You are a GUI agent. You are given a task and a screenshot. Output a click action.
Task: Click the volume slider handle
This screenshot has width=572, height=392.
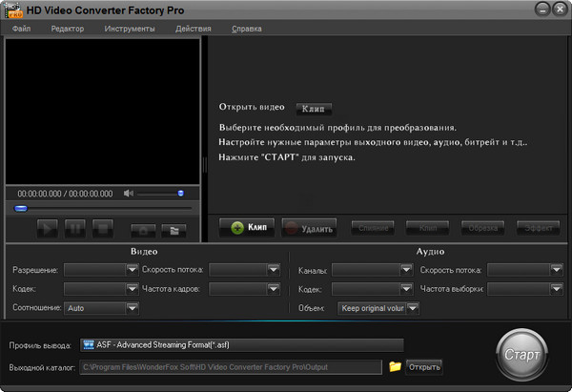click(x=180, y=194)
